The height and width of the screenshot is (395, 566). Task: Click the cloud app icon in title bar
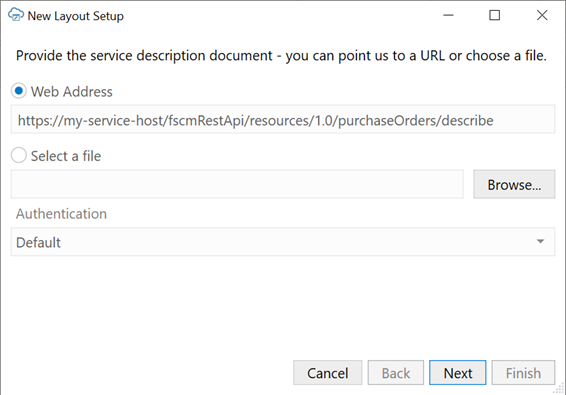16,15
